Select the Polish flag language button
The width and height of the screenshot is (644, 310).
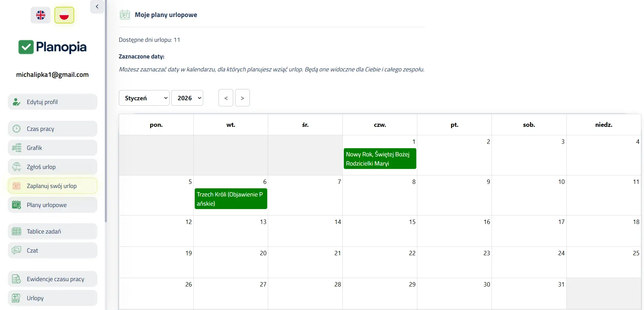click(x=64, y=15)
